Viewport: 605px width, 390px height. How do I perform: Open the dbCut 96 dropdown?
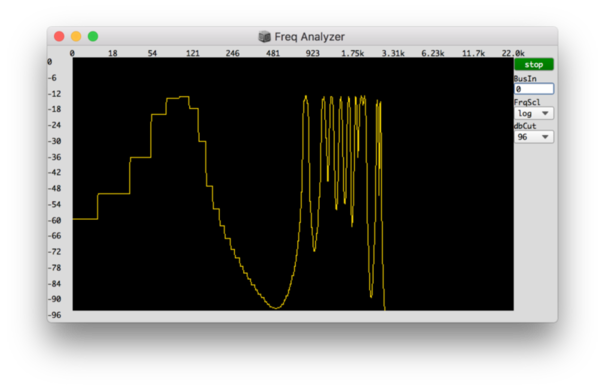(x=534, y=137)
